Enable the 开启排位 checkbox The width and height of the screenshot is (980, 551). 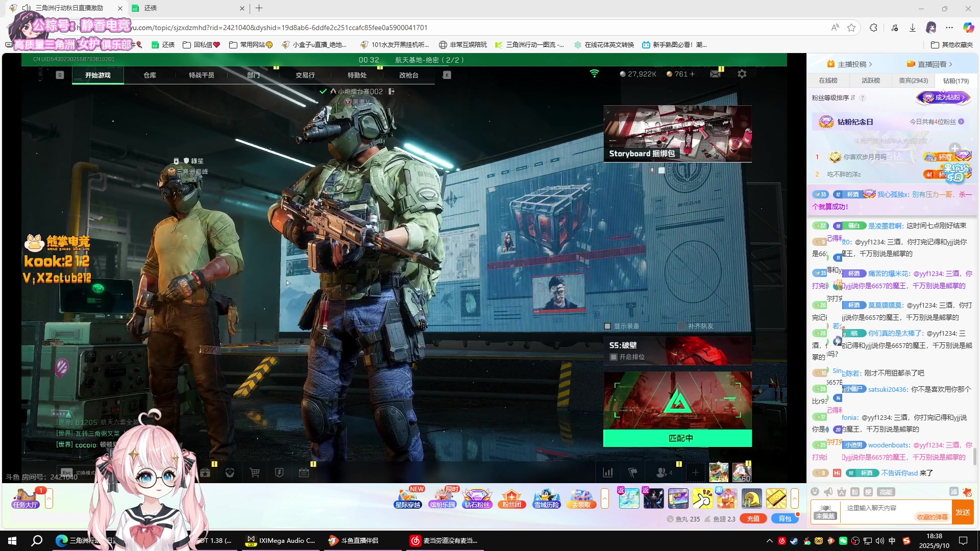click(x=614, y=357)
